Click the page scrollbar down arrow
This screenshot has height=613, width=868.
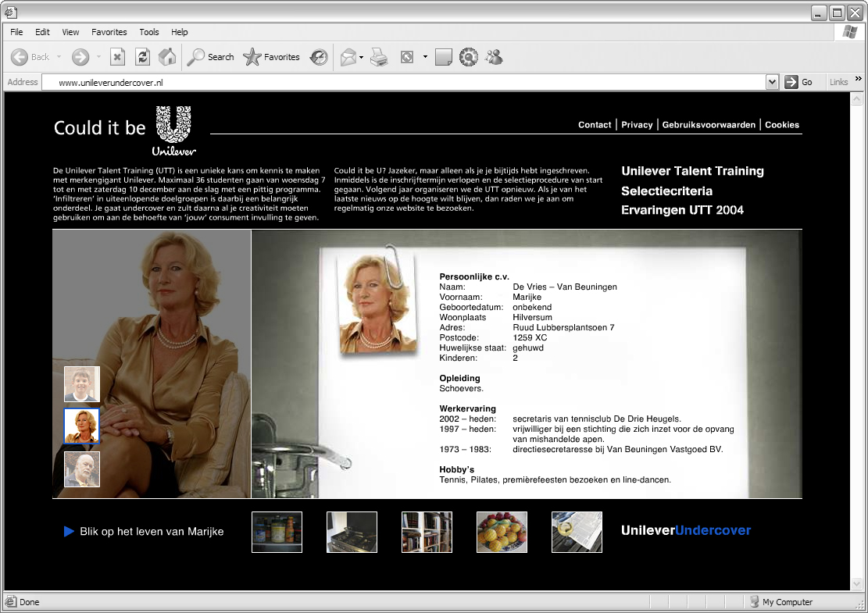click(x=856, y=583)
